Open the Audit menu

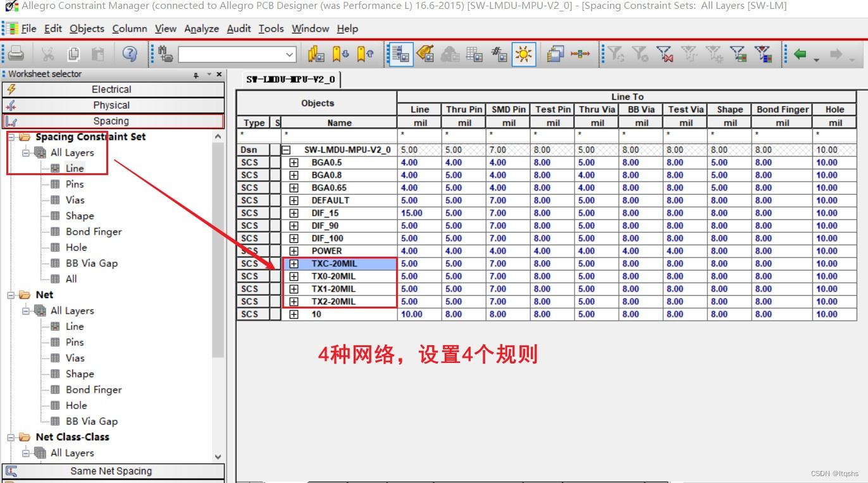pos(239,28)
